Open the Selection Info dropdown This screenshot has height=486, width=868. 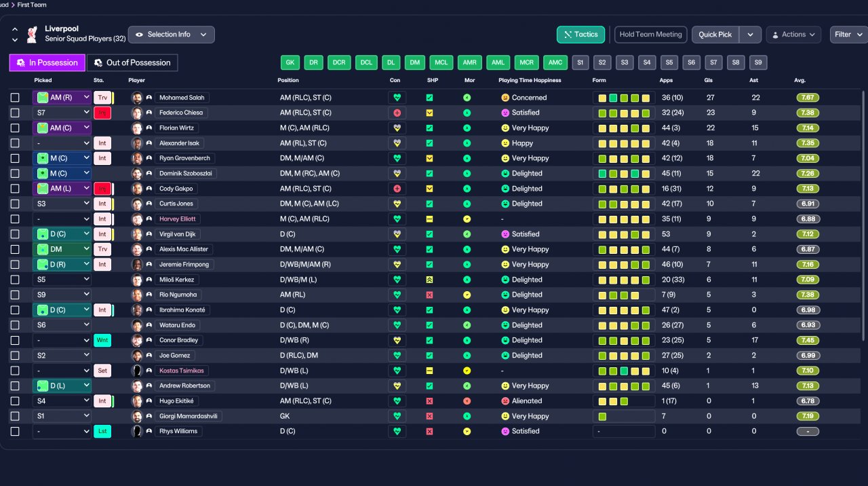coord(171,35)
